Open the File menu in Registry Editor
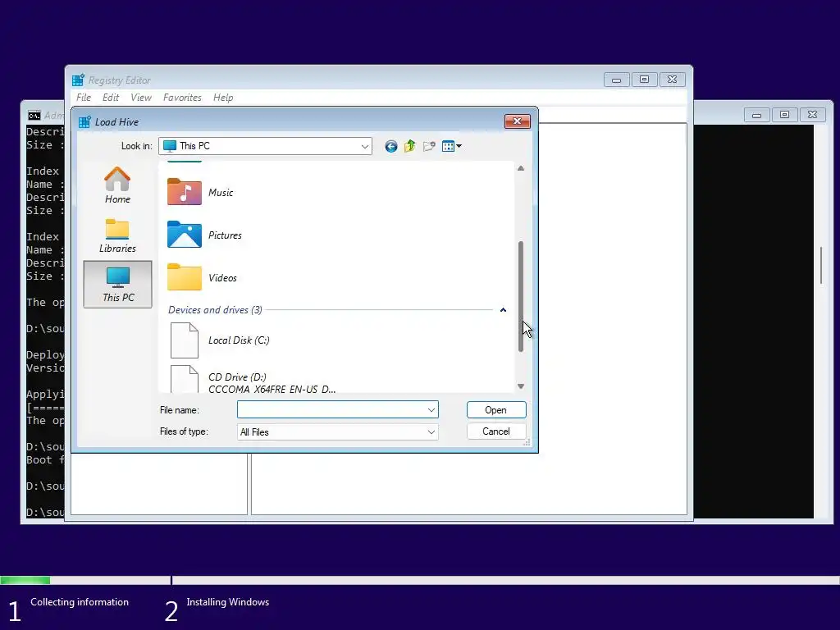Viewport: 840px width, 630px height. (x=84, y=98)
